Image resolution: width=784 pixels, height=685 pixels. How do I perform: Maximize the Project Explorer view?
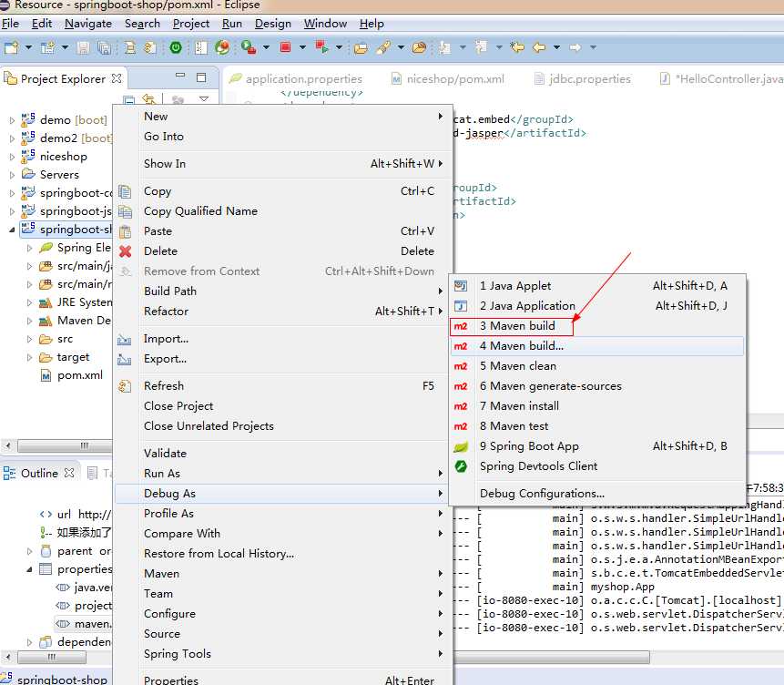point(201,77)
